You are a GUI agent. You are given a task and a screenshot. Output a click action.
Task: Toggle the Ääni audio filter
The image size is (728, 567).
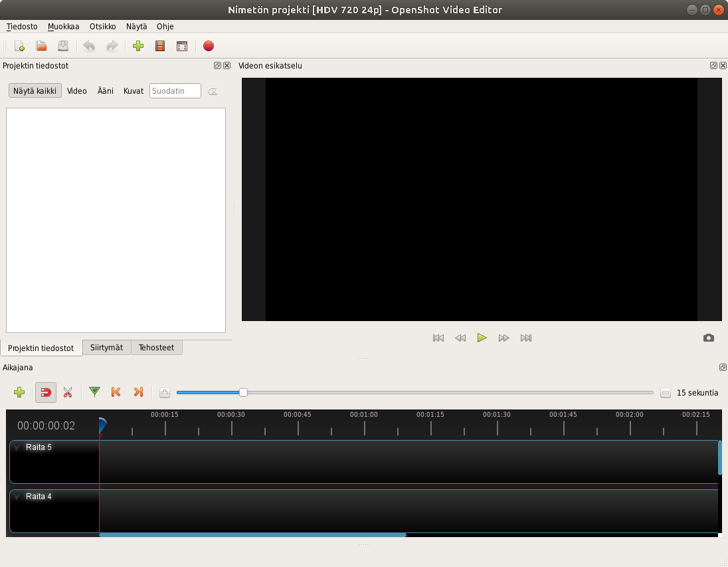click(105, 91)
